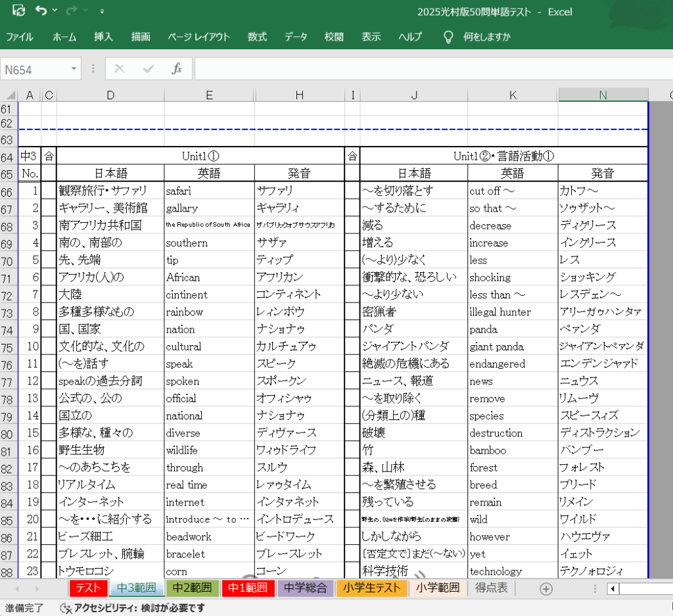The height and width of the screenshot is (616, 673).
Task: Click the accessibility check status icon
Action: pos(66,607)
